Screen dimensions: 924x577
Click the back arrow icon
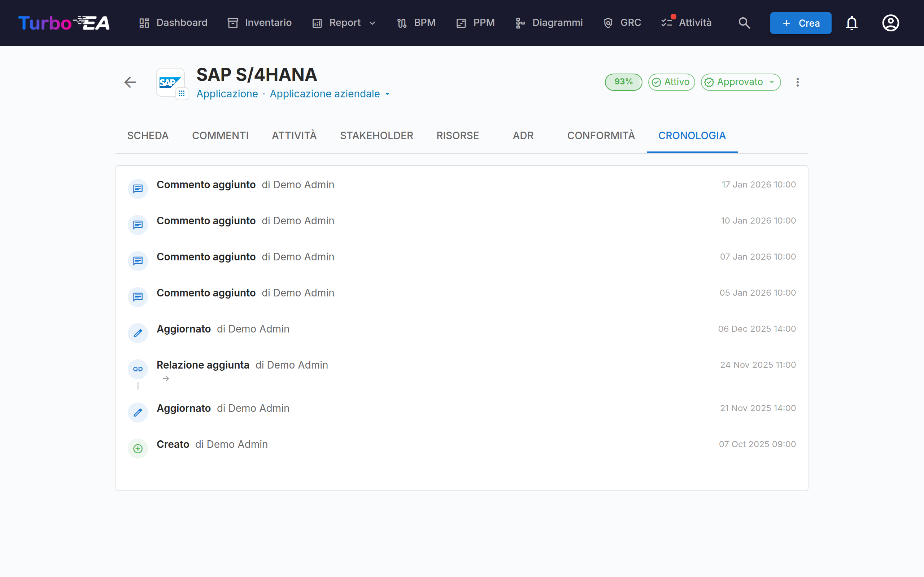pos(130,82)
